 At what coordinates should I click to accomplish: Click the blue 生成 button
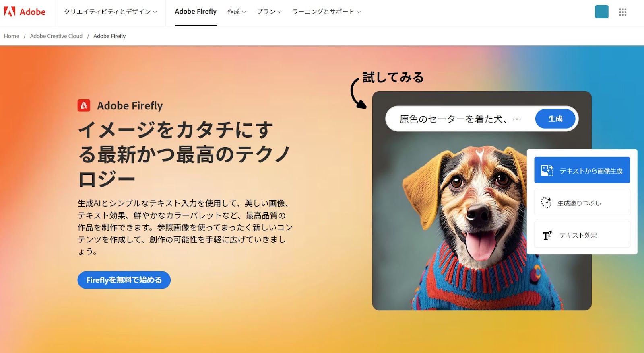click(x=555, y=119)
